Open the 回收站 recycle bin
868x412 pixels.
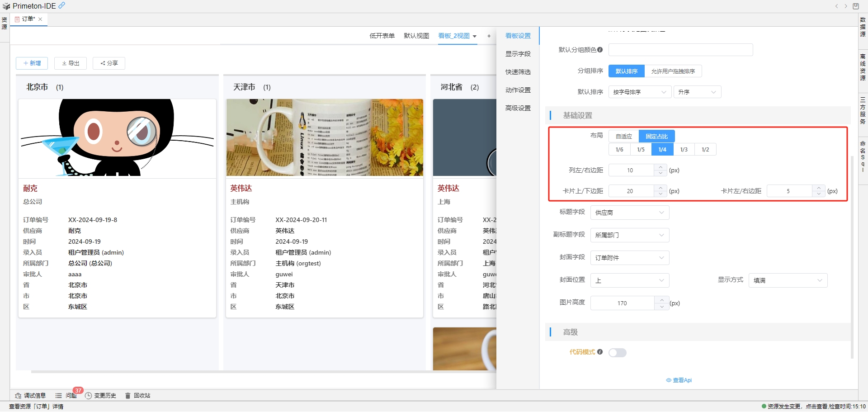137,396
